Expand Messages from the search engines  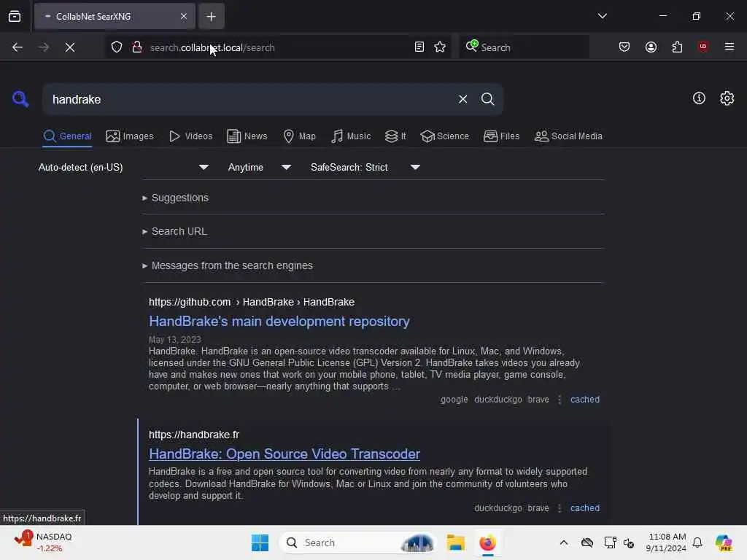[x=228, y=265]
